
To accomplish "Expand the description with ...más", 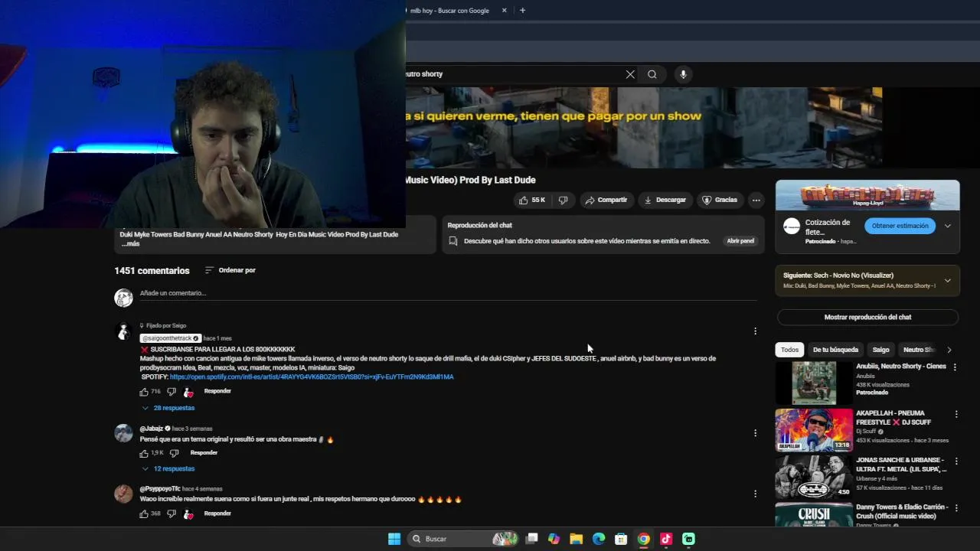I will [130, 243].
